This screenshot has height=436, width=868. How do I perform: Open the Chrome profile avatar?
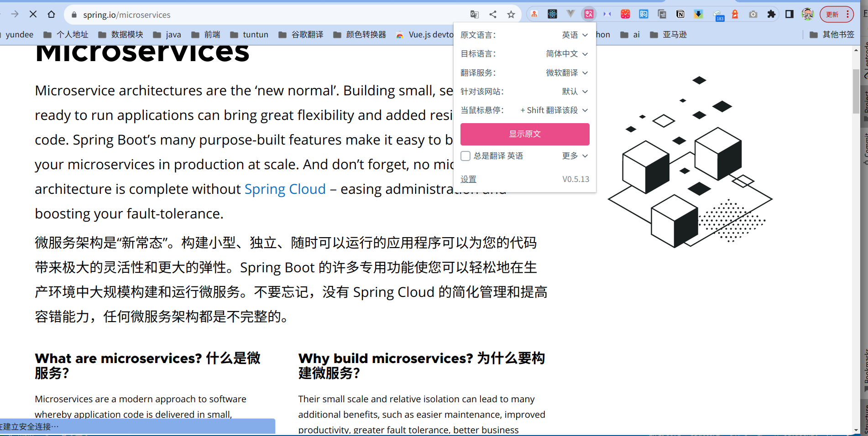(808, 15)
